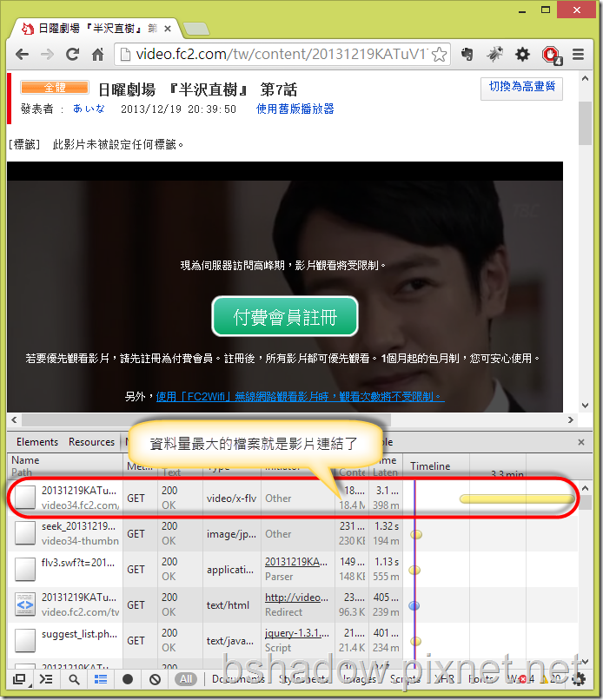
Task: Filter network requests by Stylesheets
Action: point(304,679)
